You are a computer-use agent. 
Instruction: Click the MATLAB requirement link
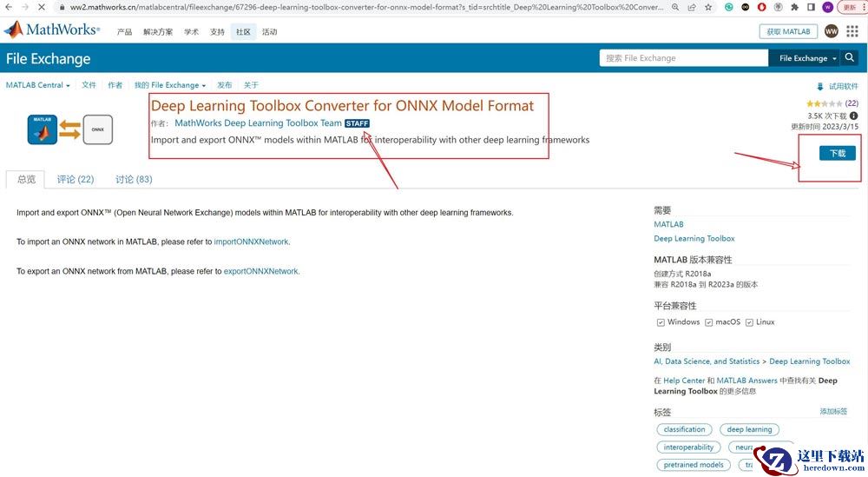click(x=668, y=224)
